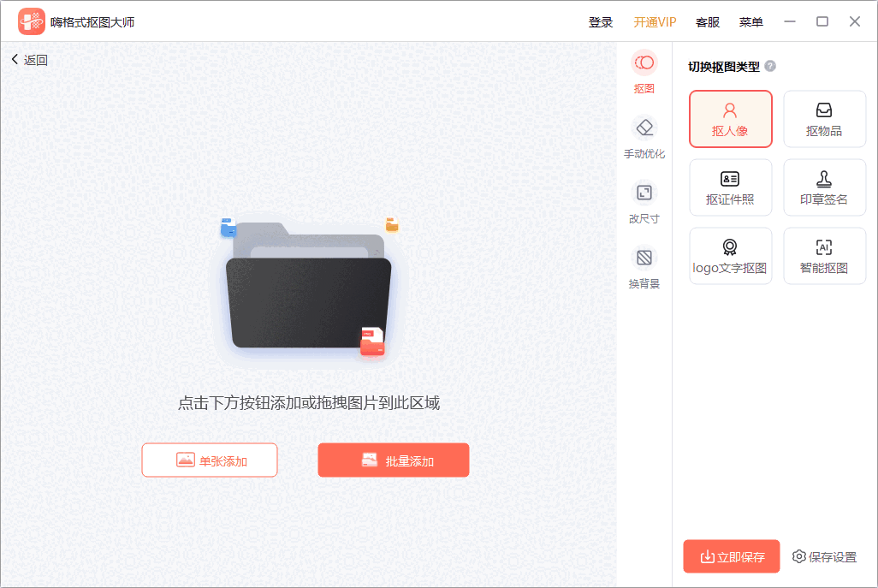Enable 智能抠图 smart cutout mode
The width and height of the screenshot is (878, 588).
[x=824, y=255]
